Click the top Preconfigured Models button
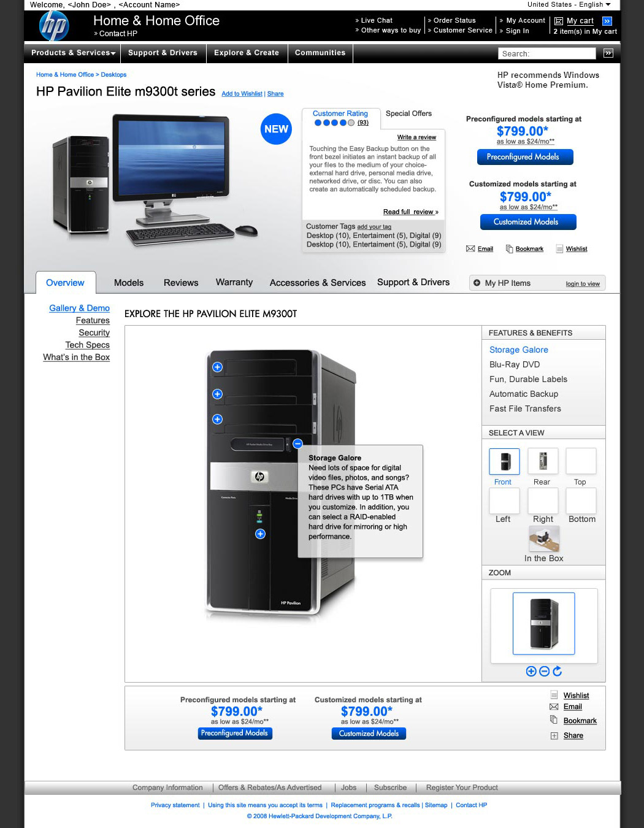This screenshot has width=644, height=828. [x=526, y=157]
